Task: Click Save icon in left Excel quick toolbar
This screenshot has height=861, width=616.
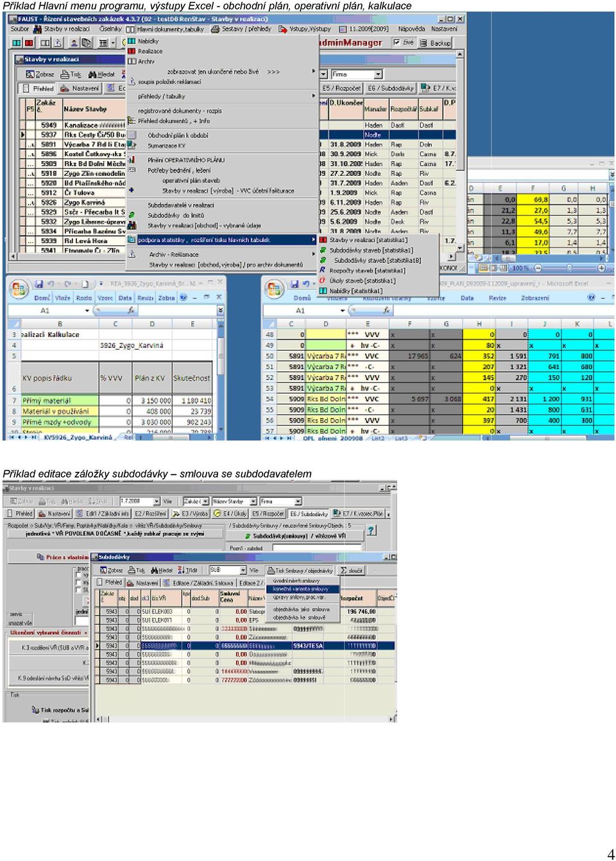Action: point(39,284)
